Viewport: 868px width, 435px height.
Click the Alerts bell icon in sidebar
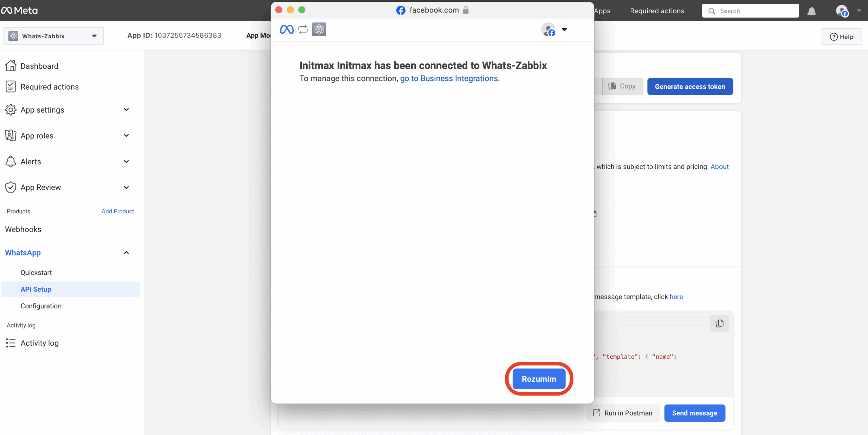coord(11,161)
